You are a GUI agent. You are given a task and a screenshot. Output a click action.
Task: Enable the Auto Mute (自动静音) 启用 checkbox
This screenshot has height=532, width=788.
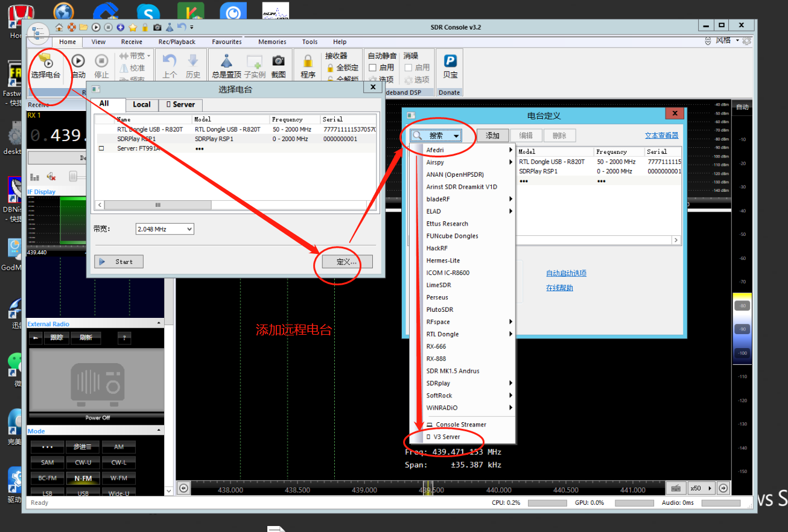coord(373,68)
